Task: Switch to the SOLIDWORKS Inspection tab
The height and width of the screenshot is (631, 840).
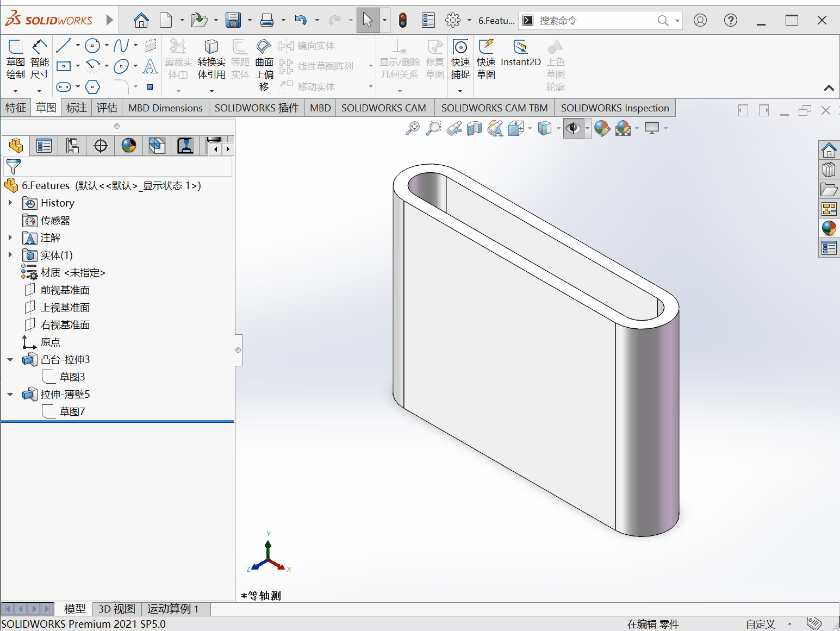Action: (615, 108)
